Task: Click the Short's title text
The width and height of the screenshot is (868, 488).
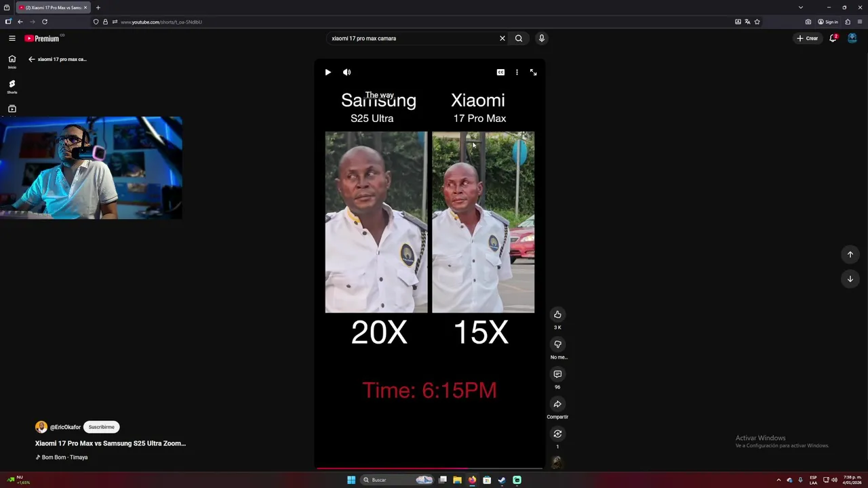Action: point(111,443)
